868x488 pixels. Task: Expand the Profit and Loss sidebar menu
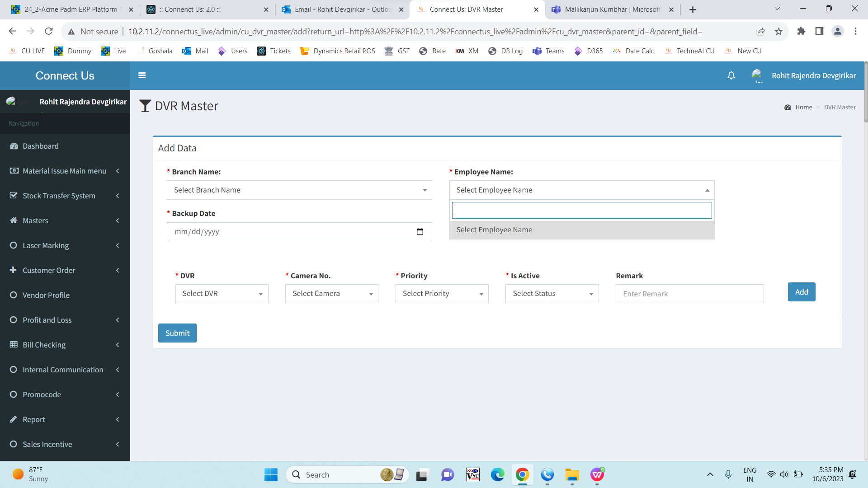(65, 320)
